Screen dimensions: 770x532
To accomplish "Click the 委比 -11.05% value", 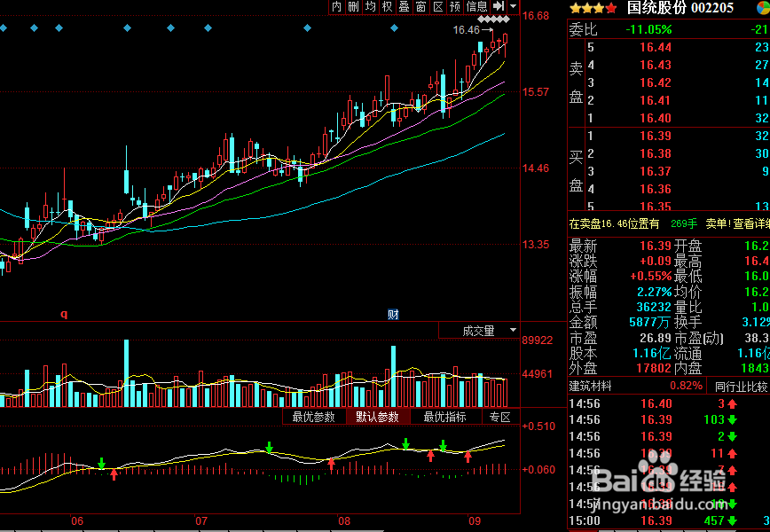I will click(648, 30).
